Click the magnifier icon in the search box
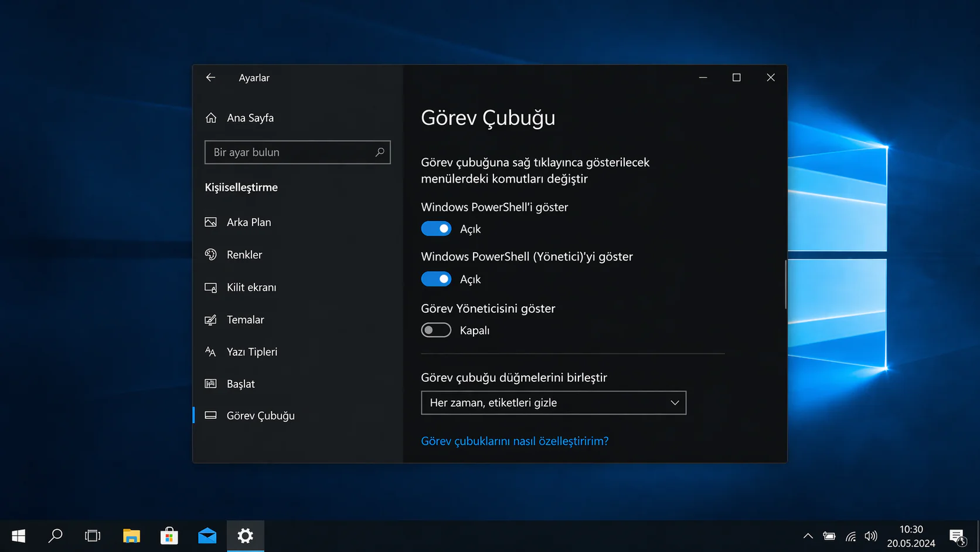The image size is (980, 552). point(379,152)
